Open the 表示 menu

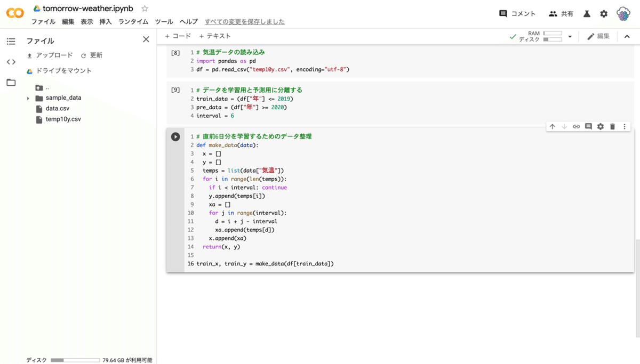(87, 22)
